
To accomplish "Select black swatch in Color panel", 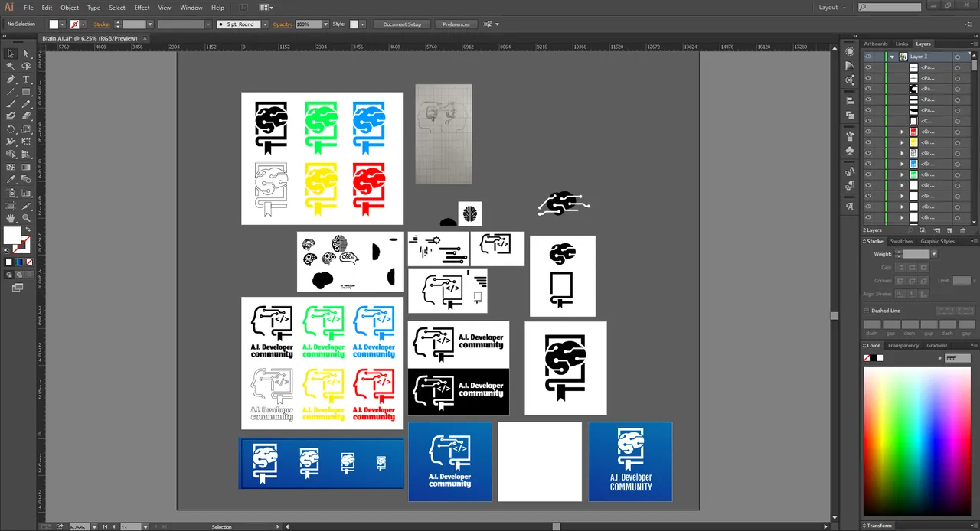I will 874,358.
